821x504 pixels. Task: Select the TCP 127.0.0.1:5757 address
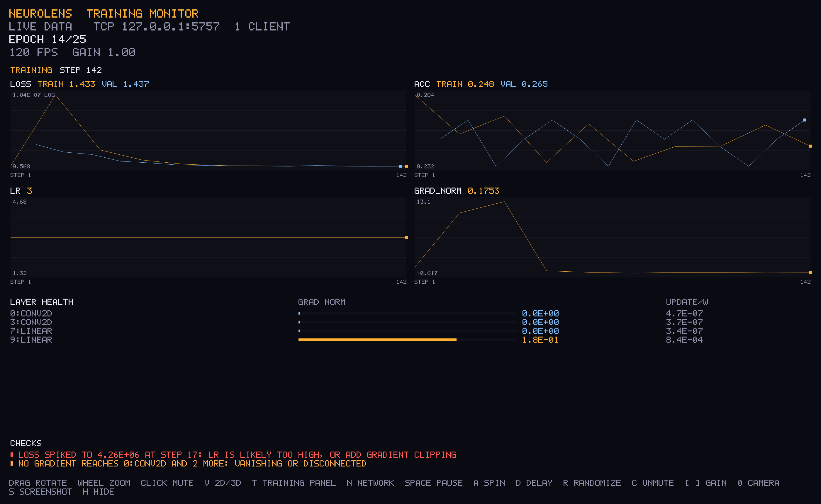(156, 27)
